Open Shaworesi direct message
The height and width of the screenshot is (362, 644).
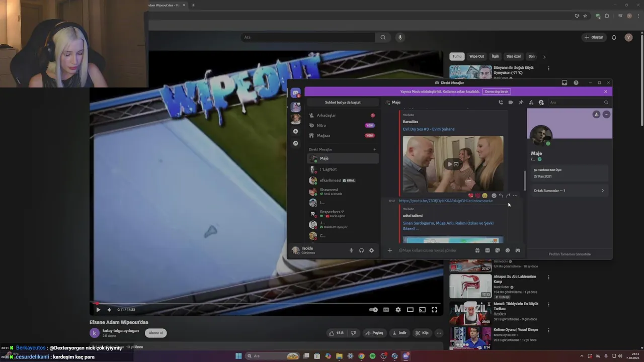coord(343,192)
